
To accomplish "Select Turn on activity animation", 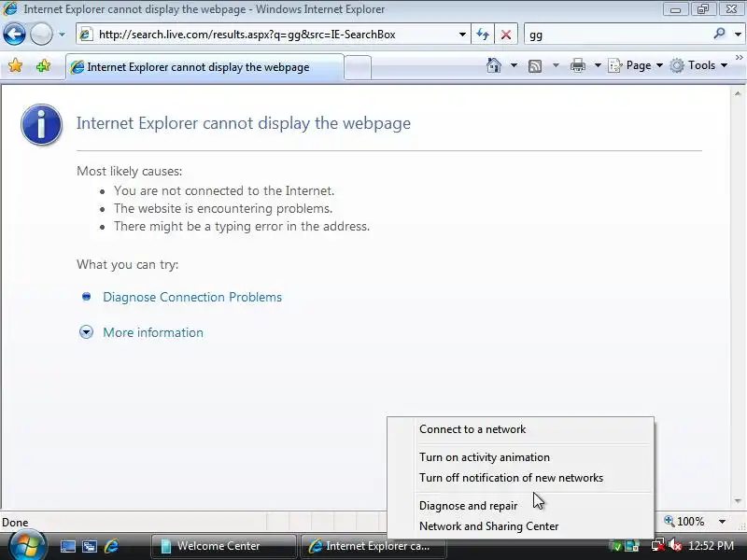I will coord(520,457).
